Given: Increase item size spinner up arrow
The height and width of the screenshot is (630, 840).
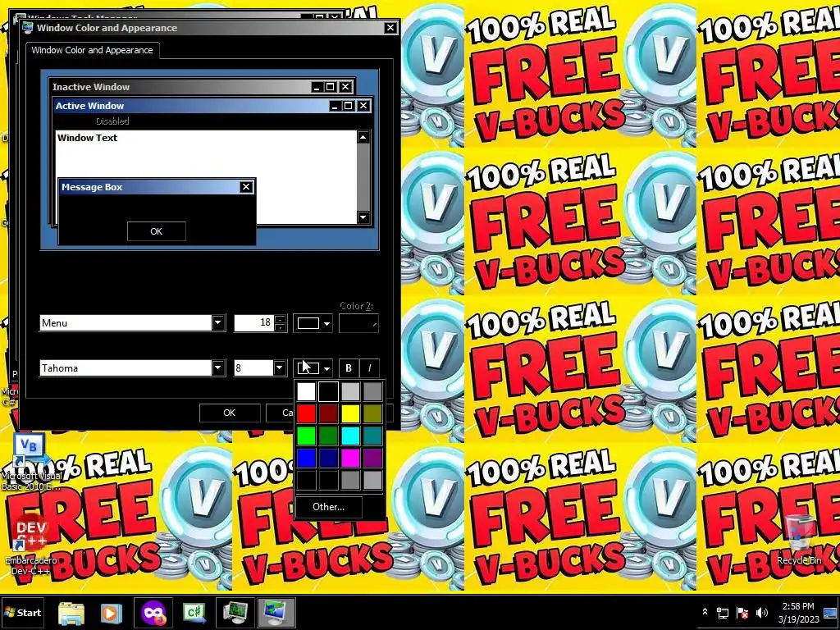Looking at the screenshot, I should [281, 319].
